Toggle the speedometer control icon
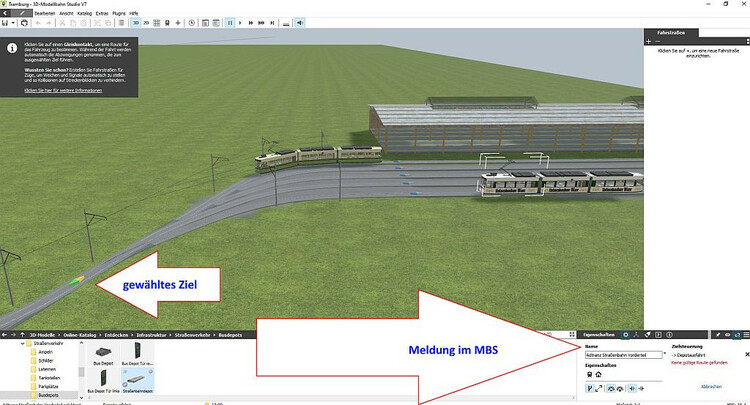 (611, 389)
